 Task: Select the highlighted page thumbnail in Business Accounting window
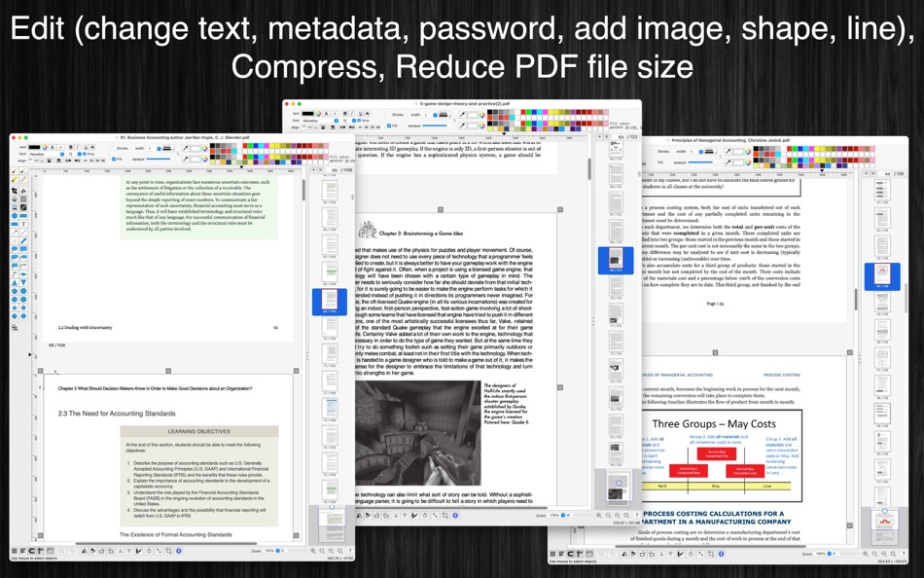[x=329, y=302]
